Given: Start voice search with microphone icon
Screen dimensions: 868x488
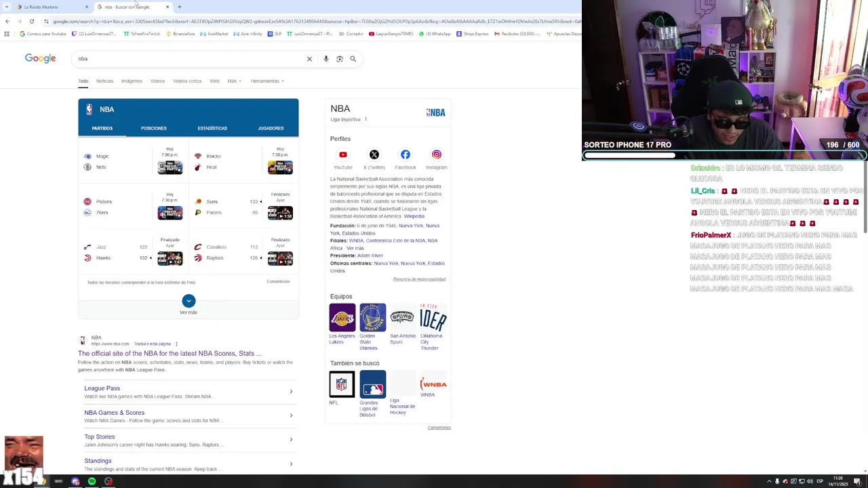Looking at the screenshot, I should click(x=326, y=59).
